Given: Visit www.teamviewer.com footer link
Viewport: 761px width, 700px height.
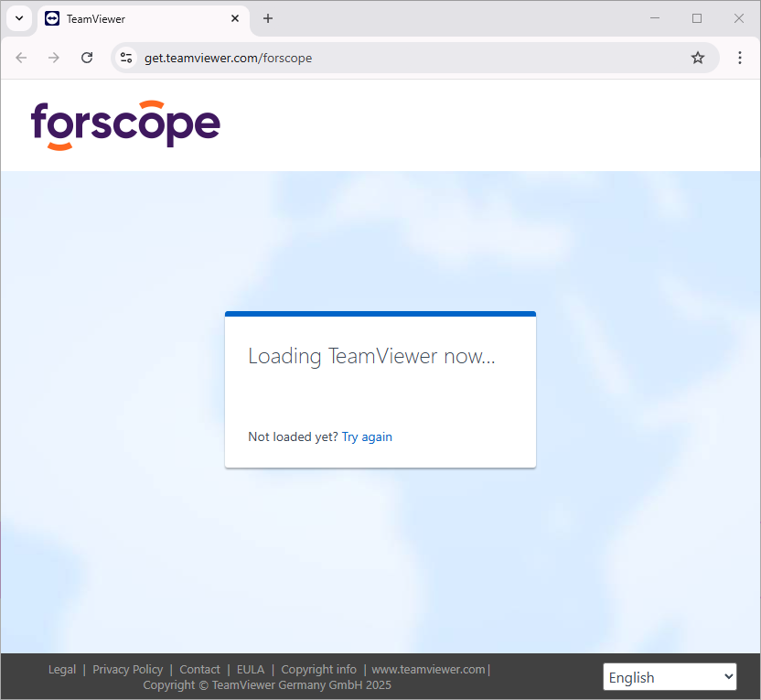Looking at the screenshot, I should [429, 670].
